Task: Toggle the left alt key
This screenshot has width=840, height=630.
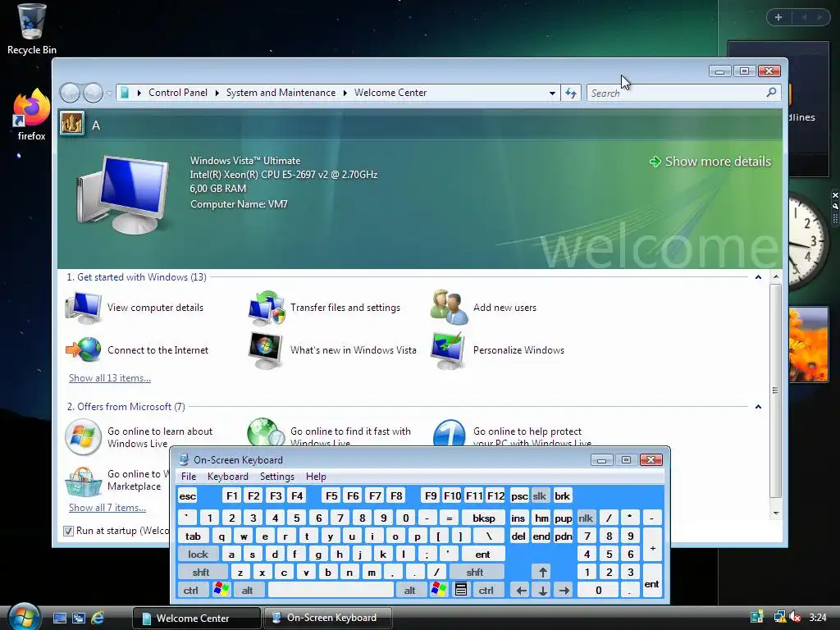Action: tap(247, 590)
